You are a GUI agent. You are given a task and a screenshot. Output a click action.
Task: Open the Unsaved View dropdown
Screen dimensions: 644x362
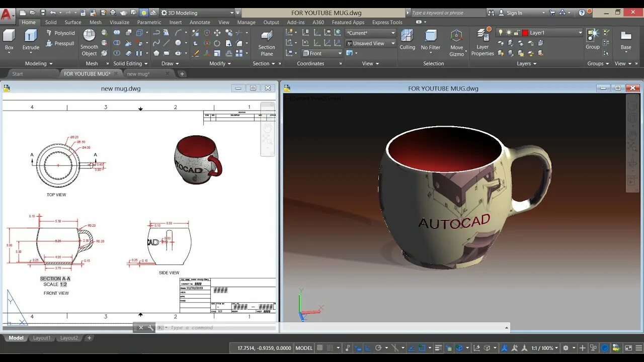[371, 43]
